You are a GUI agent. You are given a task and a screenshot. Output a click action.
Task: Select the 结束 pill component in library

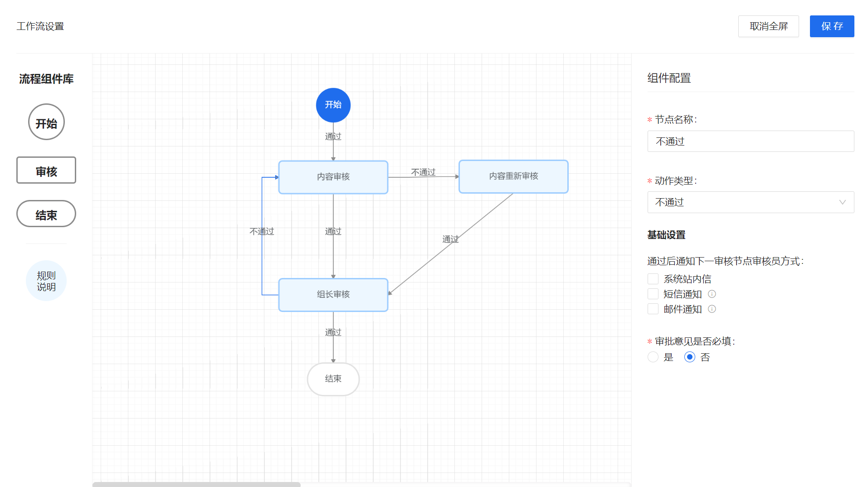tap(46, 214)
